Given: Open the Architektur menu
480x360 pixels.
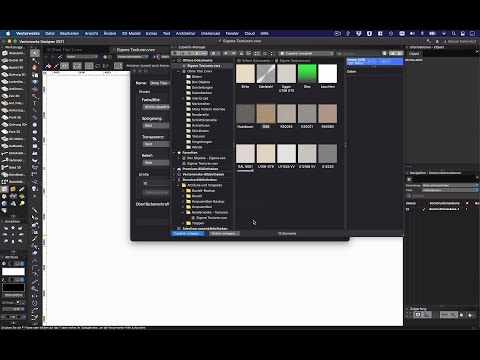Looking at the screenshot, I should pyautogui.click(x=185, y=33).
